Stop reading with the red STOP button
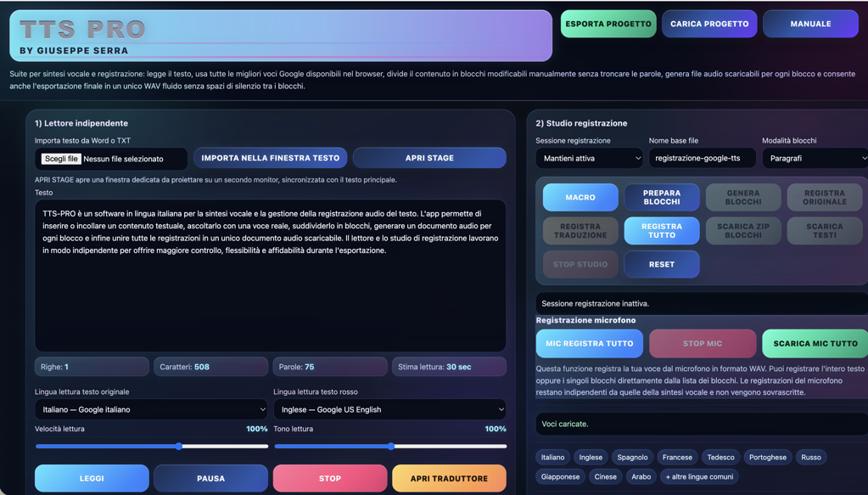This screenshot has height=495, width=868. coord(330,478)
